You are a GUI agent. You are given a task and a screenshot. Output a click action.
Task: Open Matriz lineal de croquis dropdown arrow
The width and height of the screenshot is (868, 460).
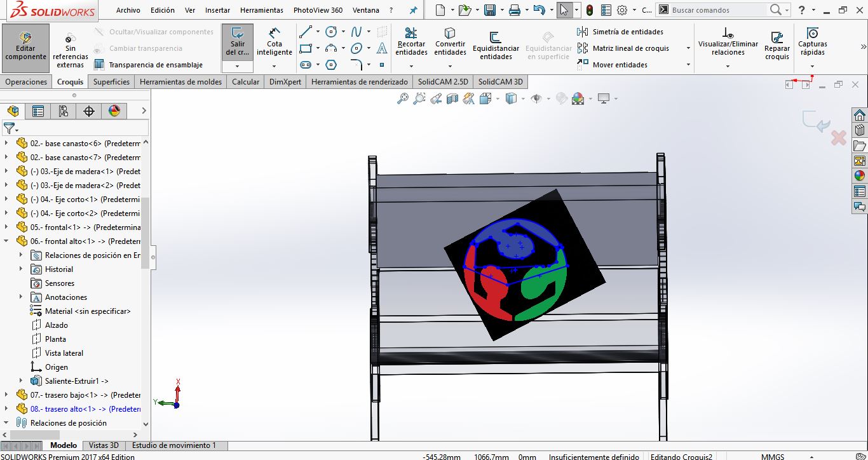[x=688, y=48]
